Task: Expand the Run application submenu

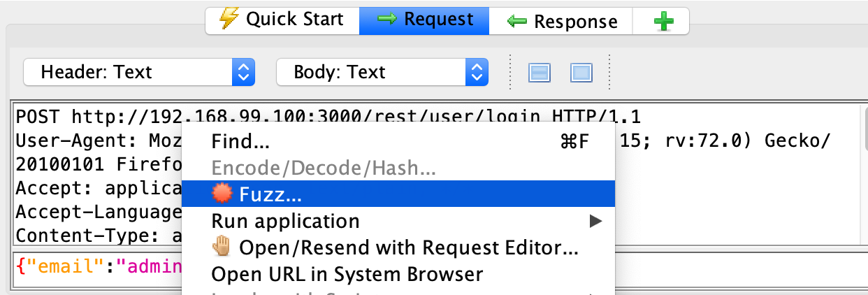Action: 398,221
